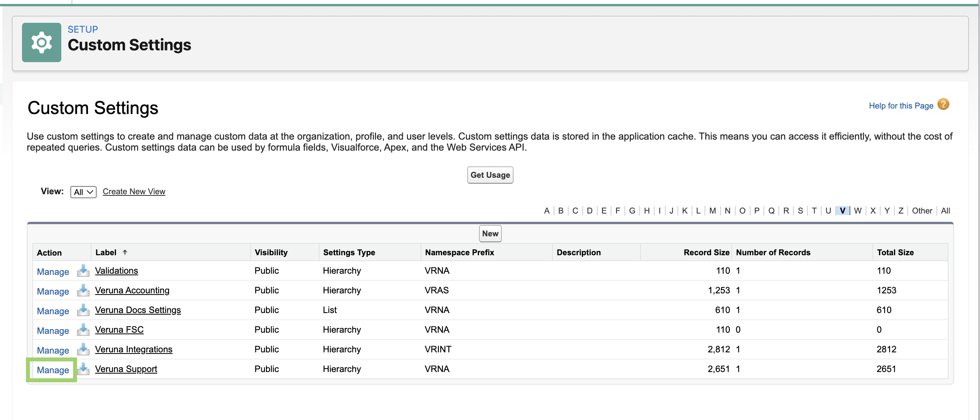Image resolution: width=980 pixels, height=420 pixels.
Task: Sort by Label column arrow
Action: pos(125,252)
